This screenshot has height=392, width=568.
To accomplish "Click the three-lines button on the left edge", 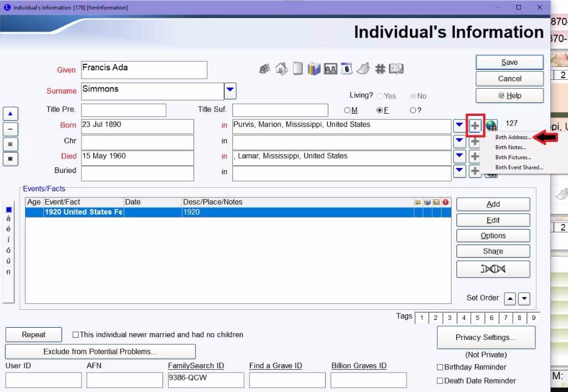I will (x=11, y=144).
